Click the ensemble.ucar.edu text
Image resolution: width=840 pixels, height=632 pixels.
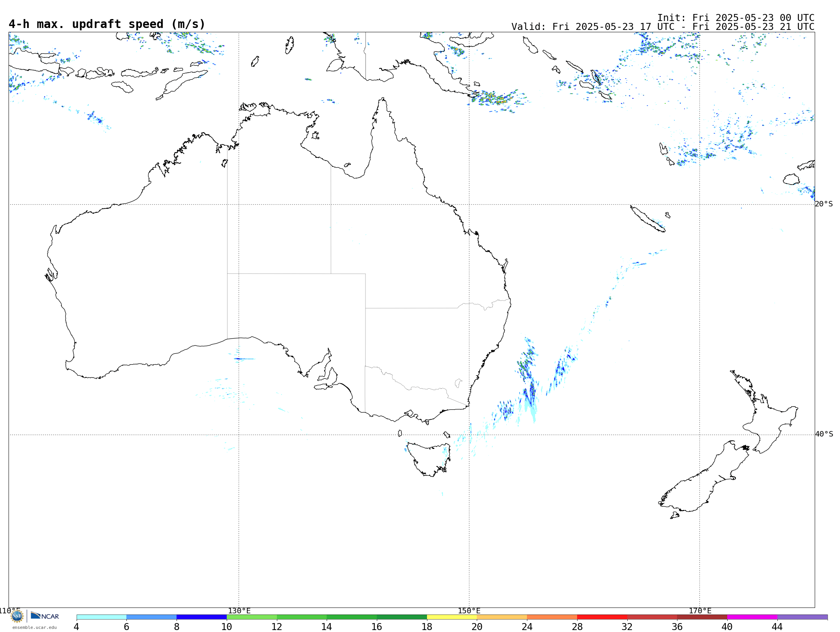34,627
